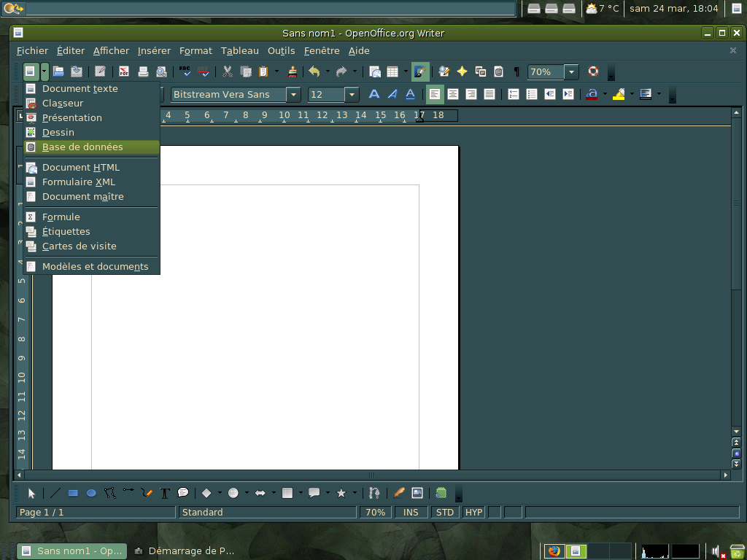
Task: Choose Classeur from the New menu
Action: pyautogui.click(x=91, y=104)
